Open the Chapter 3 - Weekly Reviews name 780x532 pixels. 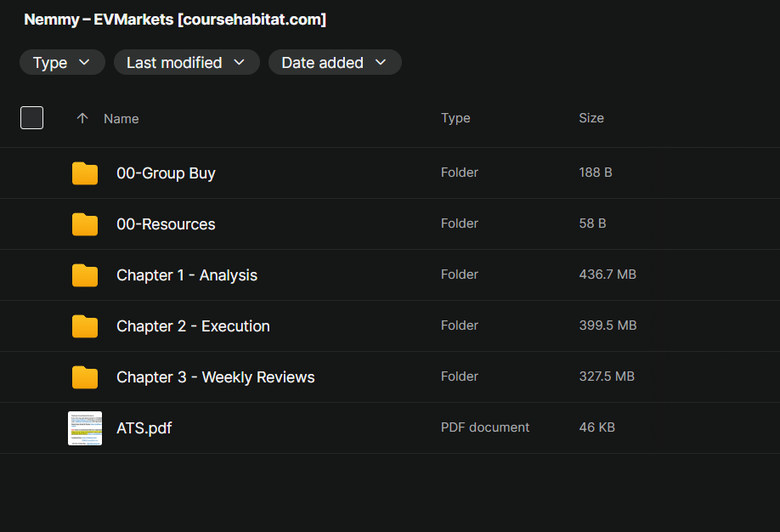pos(216,377)
